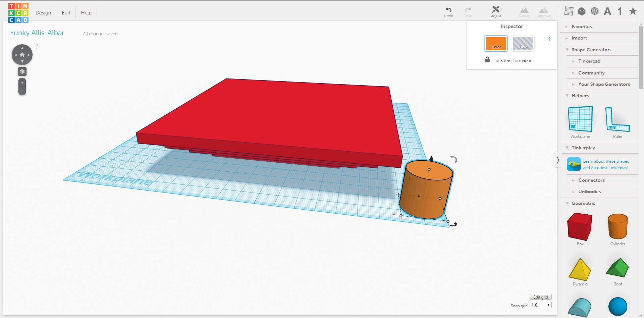Viewport: 644px width, 318px height.
Task: Click the navigation help question mark
Action: pyautogui.click(x=37, y=46)
